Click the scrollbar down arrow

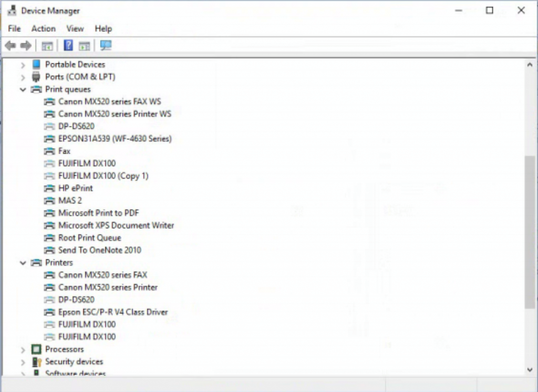point(530,369)
